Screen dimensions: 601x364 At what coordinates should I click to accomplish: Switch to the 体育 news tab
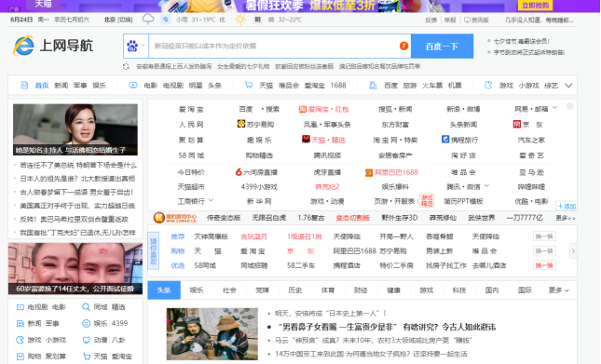tap(328, 290)
